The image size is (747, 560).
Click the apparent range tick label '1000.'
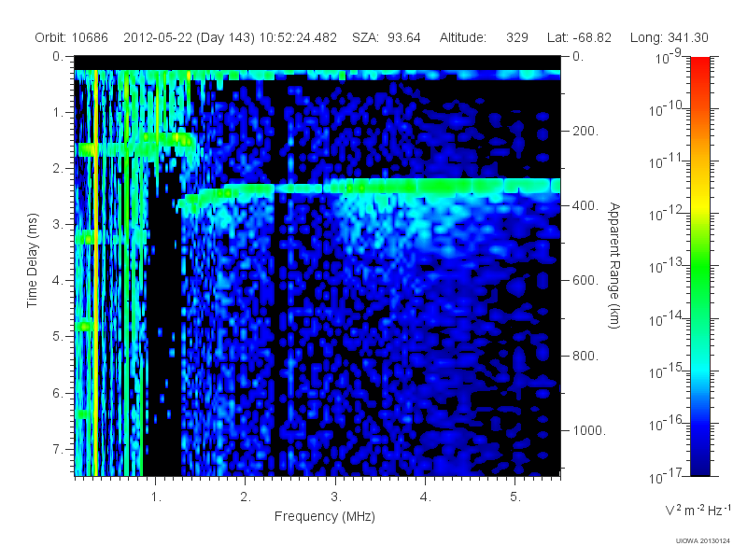[589, 430]
